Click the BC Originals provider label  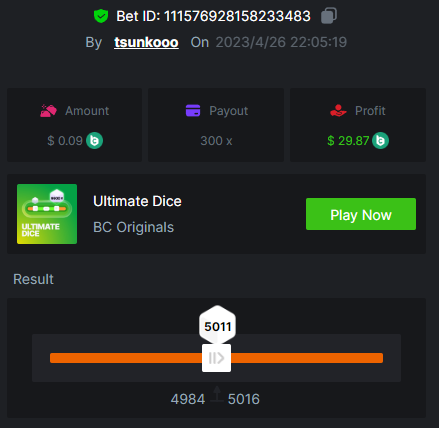point(133,227)
